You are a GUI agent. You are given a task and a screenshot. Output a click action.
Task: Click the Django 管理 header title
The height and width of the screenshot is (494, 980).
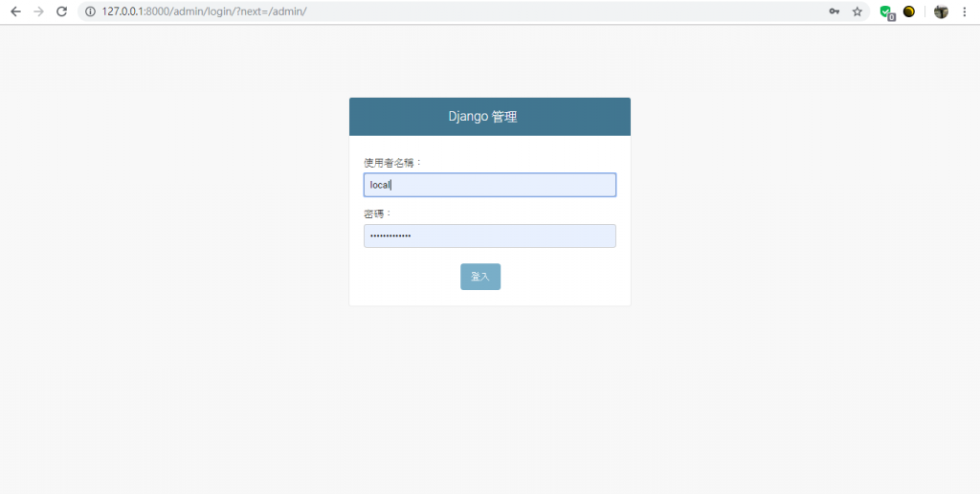coord(482,116)
